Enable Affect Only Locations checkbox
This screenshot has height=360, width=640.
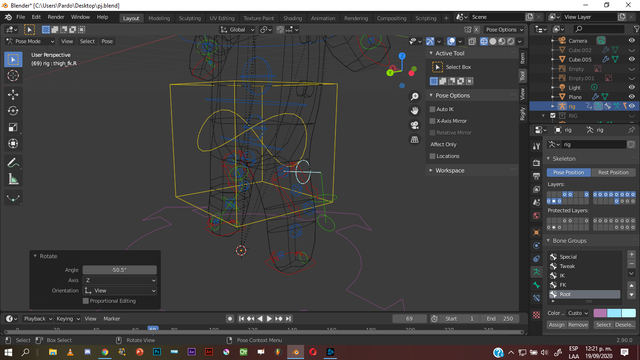[432, 156]
